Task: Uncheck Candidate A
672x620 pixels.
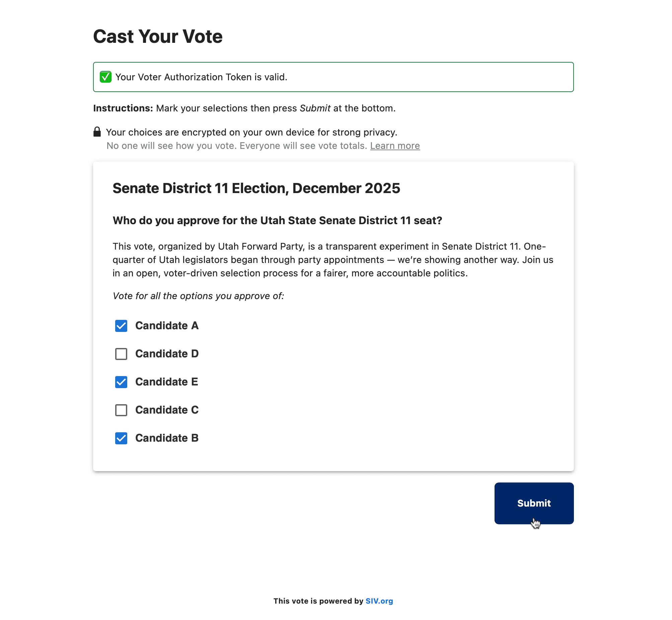Action: [x=121, y=326]
